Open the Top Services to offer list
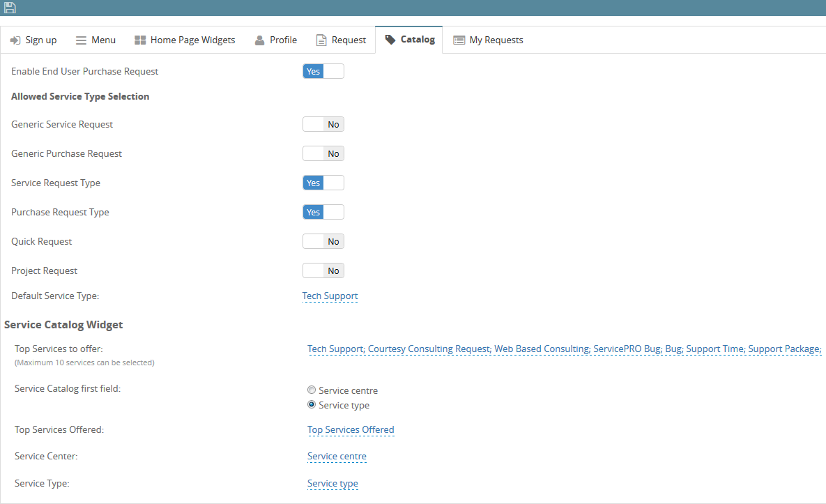The height and width of the screenshot is (504, 826). pos(565,349)
